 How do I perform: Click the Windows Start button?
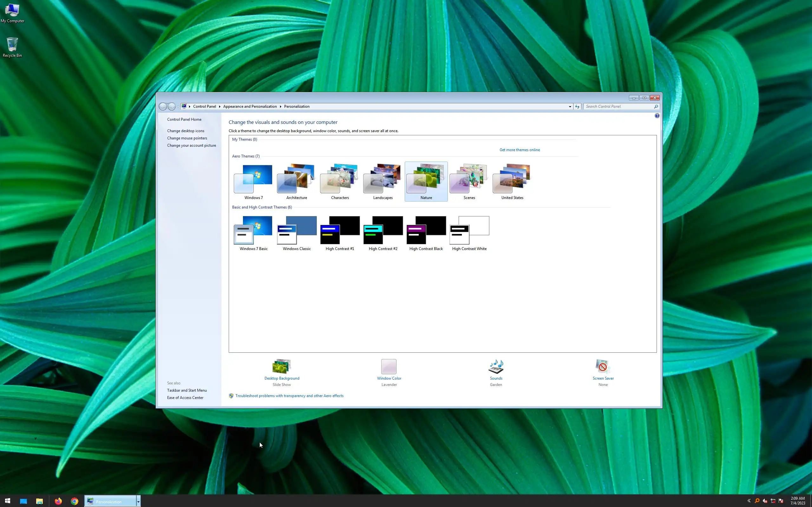[x=7, y=501]
